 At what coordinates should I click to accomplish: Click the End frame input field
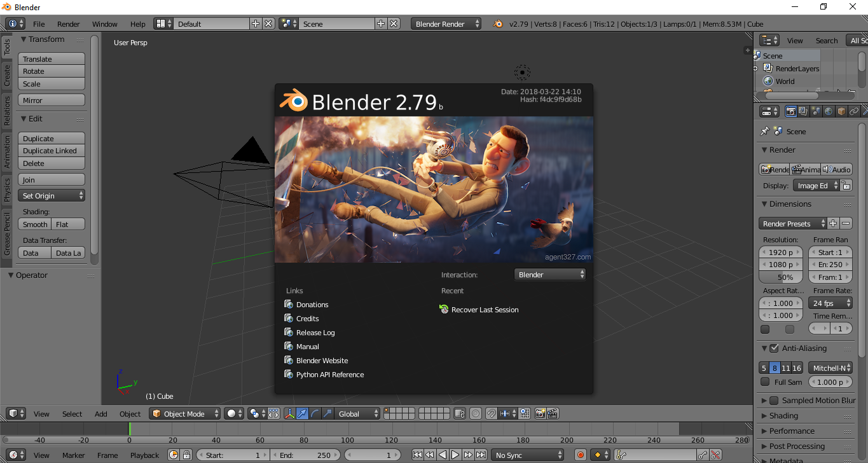(x=306, y=455)
